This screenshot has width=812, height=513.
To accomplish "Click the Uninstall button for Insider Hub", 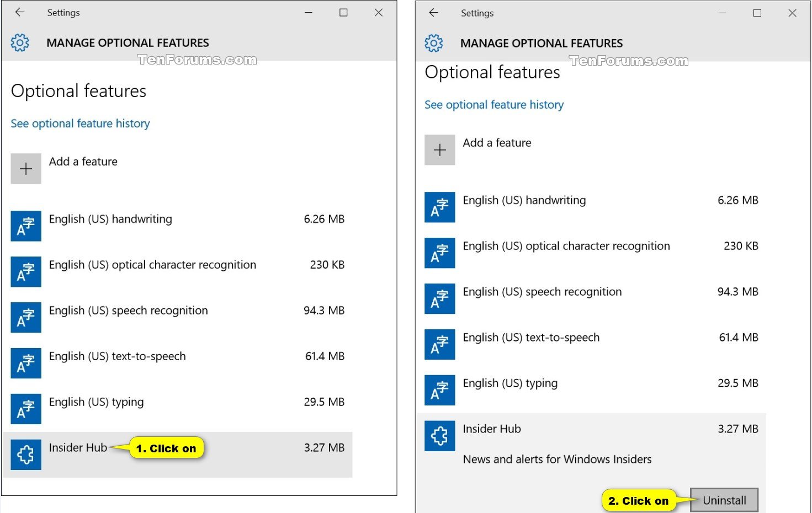I will coord(724,500).
